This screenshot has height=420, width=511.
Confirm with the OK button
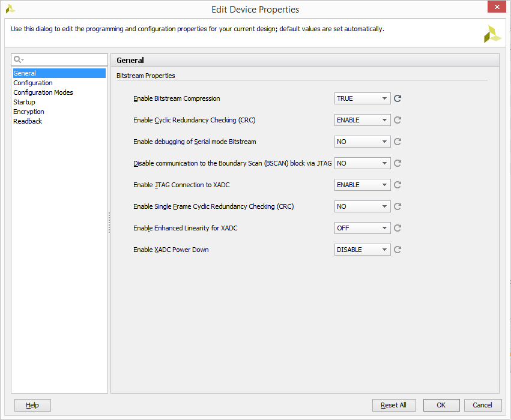tap(441, 405)
